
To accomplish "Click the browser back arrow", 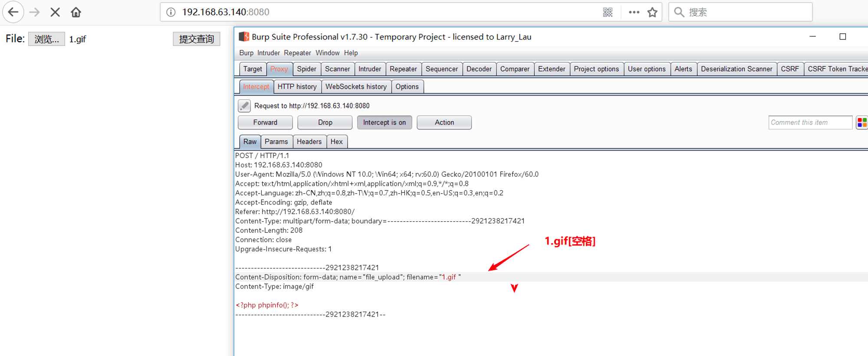I will click(13, 12).
